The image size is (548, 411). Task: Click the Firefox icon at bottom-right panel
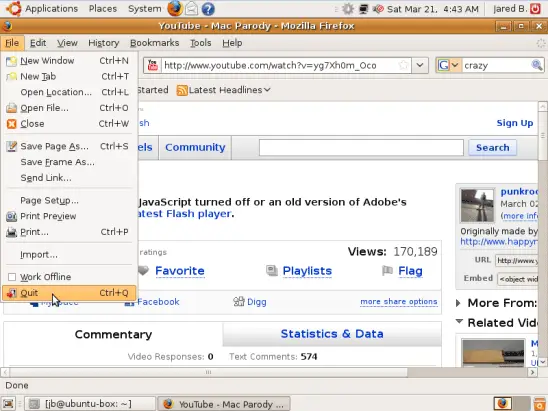point(503,403)
